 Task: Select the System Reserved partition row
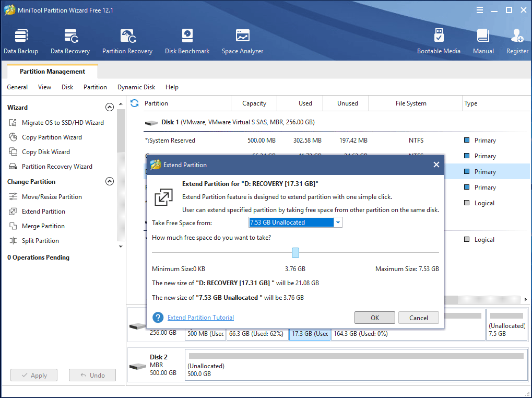click(336, 141)
